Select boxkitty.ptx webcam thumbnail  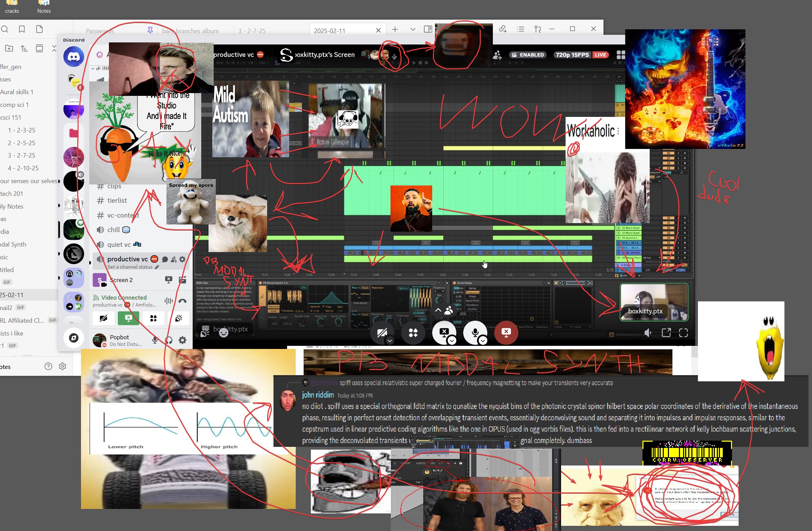click(654, 302)
